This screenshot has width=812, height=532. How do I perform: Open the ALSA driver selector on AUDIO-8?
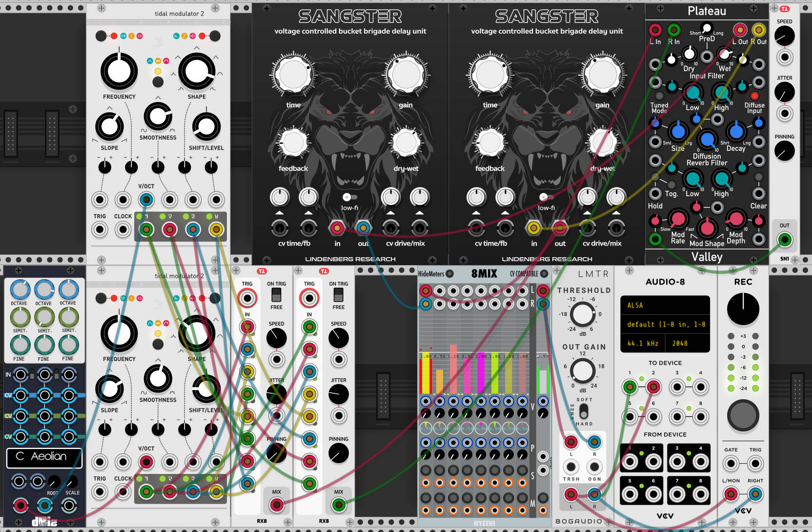(665, 305)
